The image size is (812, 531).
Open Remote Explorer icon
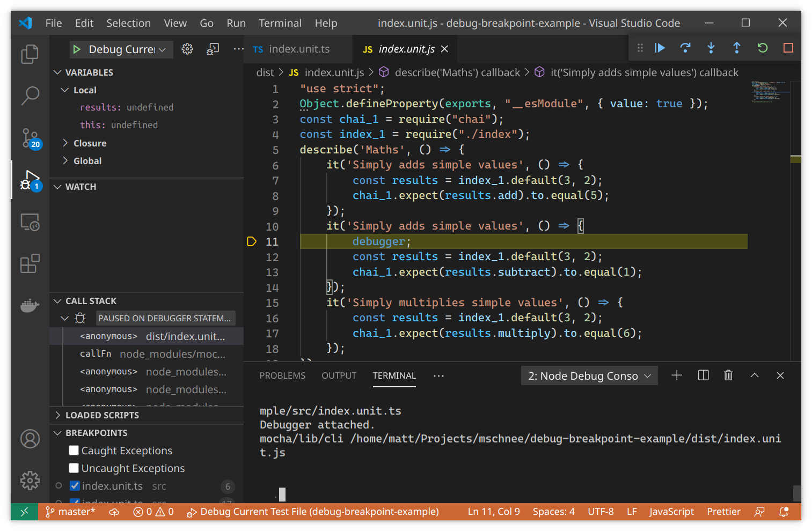coord(30,222)
